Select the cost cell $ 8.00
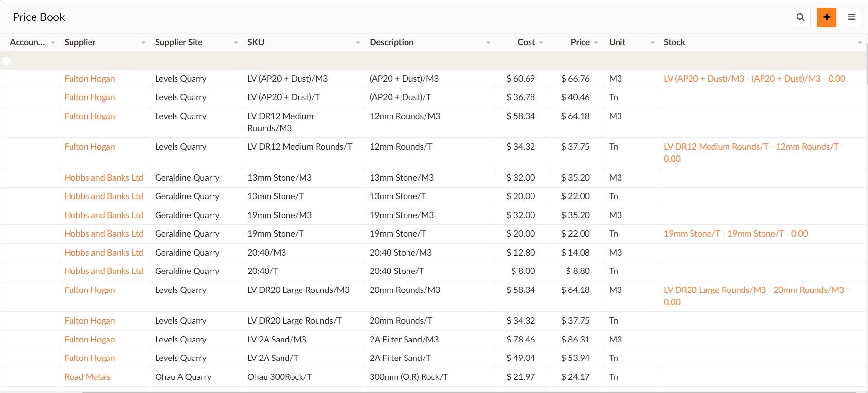This screenshot has height=393, width=868. pyautogui.click(x=523, y=271)
